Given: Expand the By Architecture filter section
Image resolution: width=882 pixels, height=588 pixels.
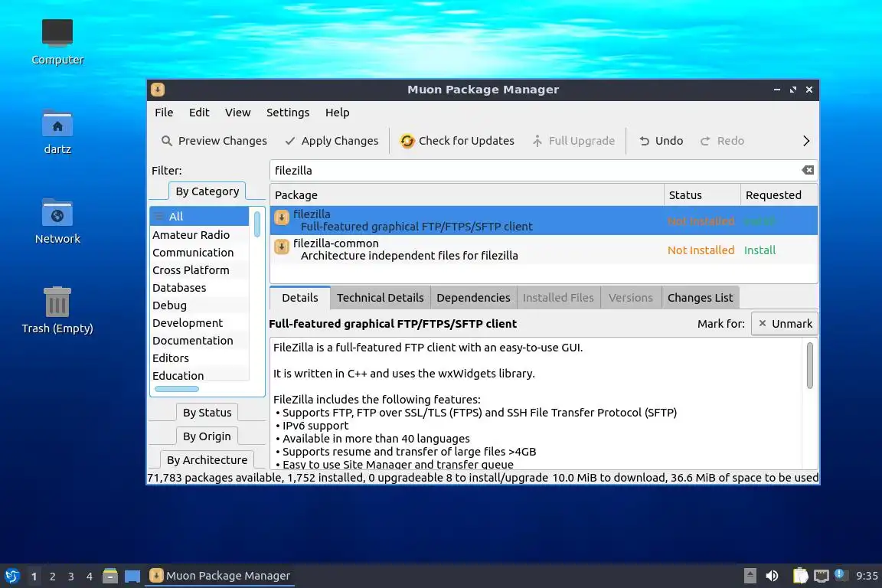Looking at the screenshot, I should click(x=207, y=459).
